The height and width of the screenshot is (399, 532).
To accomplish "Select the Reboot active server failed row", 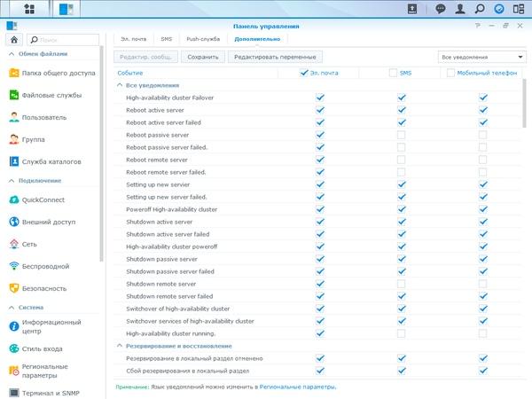I will (317, 122).
